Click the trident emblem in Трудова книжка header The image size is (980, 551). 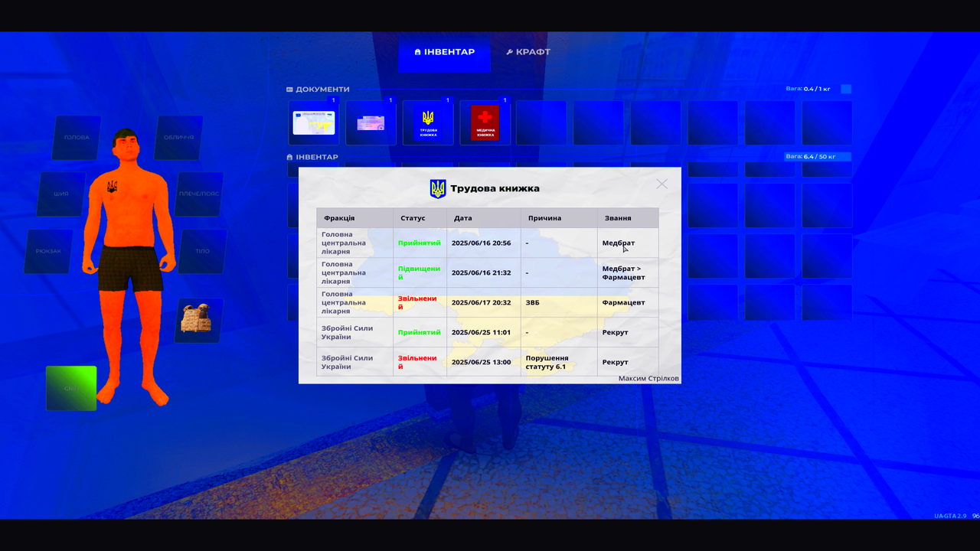click(438, 189)
